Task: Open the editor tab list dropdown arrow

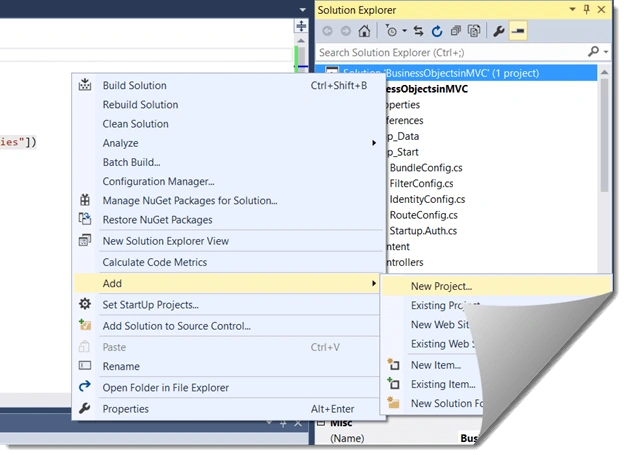Action: coord(303,10)
